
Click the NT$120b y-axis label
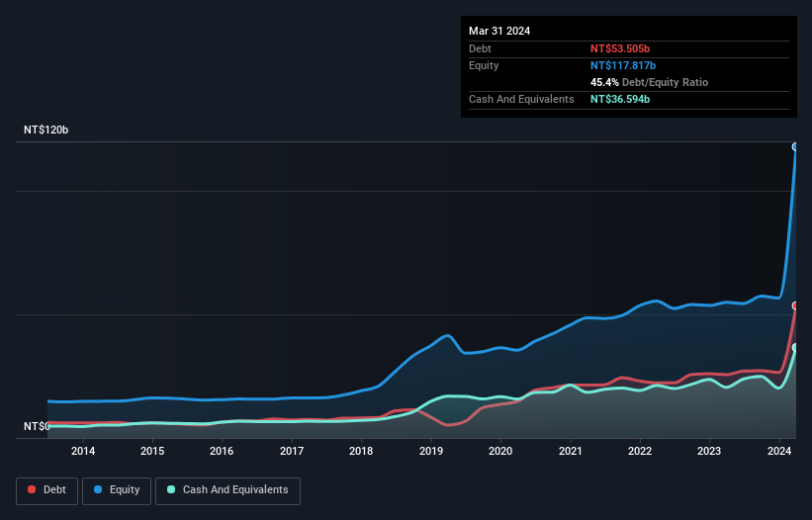46,130
